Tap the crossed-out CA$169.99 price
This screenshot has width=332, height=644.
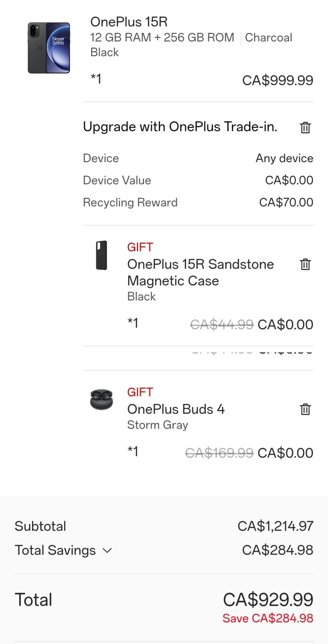(219, 453)
